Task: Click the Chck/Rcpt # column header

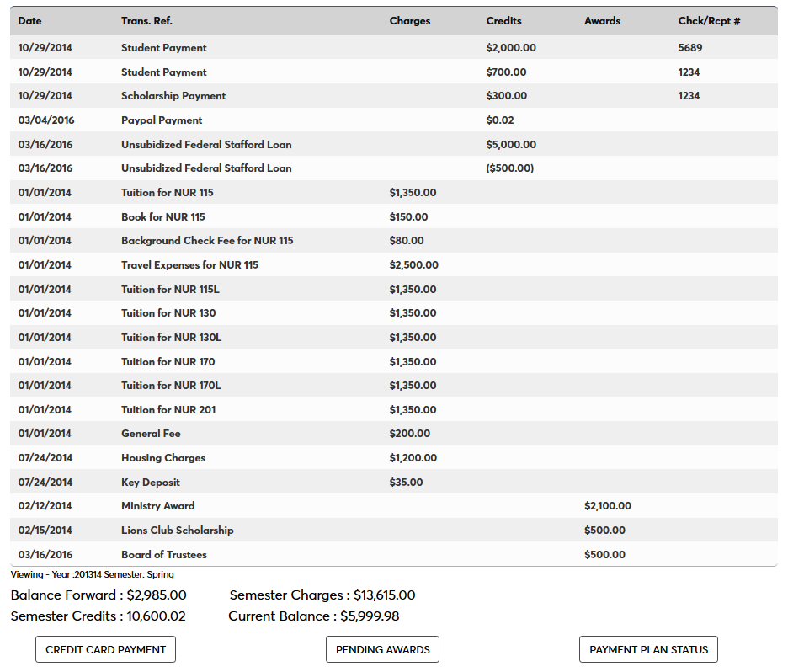Action: point(709,21)
